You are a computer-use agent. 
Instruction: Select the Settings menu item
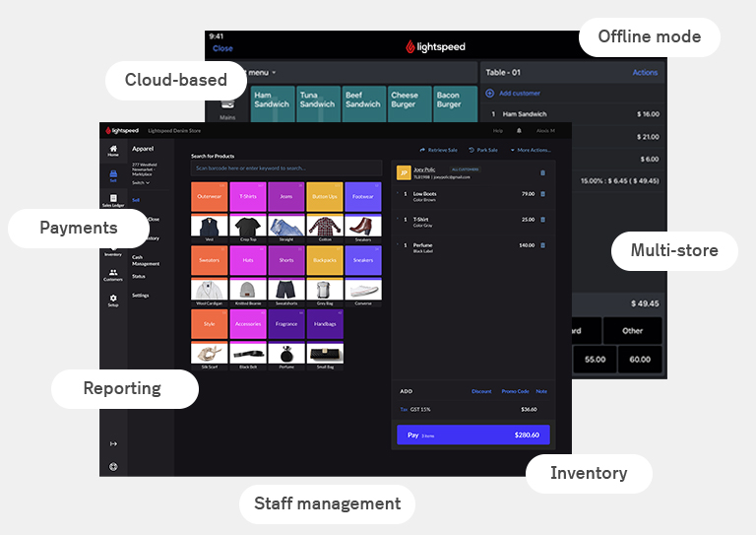141,296
